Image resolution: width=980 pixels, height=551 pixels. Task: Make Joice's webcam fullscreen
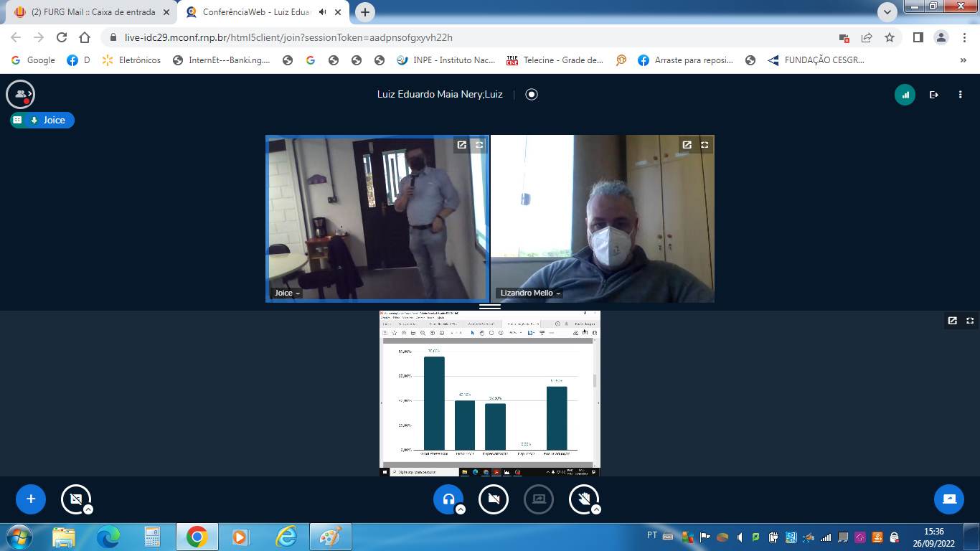coord(479,145)
